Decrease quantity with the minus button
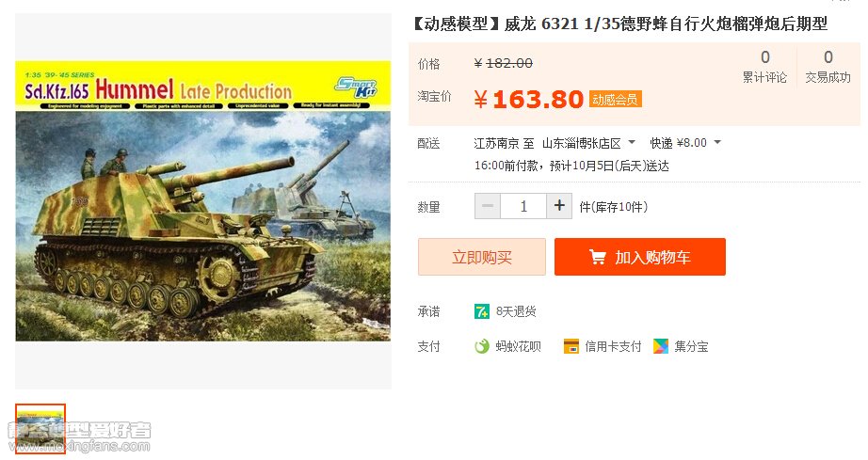The height and width of the screenshot is (460, 868). click(x=488, y=206)
